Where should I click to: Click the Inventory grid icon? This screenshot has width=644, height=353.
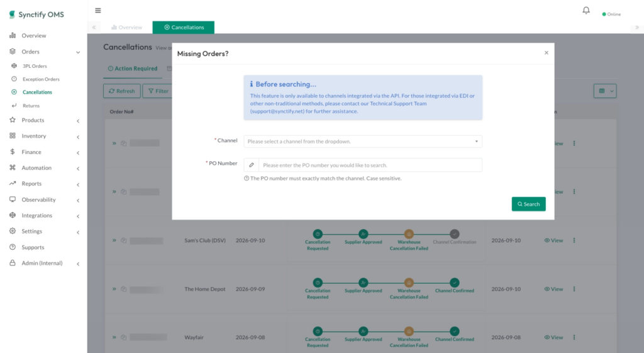click(13, 136)
